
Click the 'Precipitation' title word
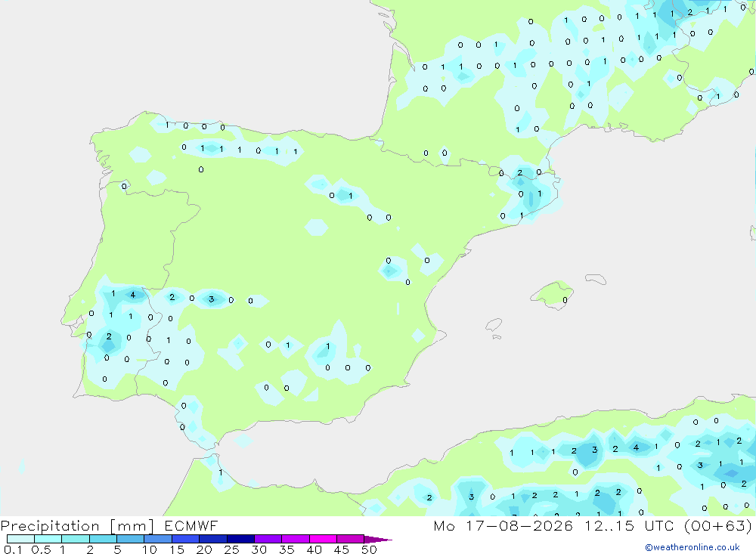pos(50,526)
